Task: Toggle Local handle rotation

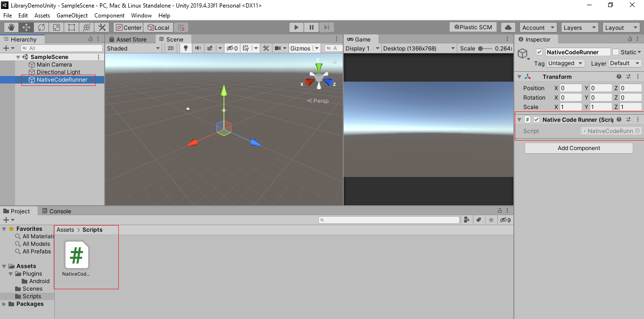Action: [x=159, y=27]
